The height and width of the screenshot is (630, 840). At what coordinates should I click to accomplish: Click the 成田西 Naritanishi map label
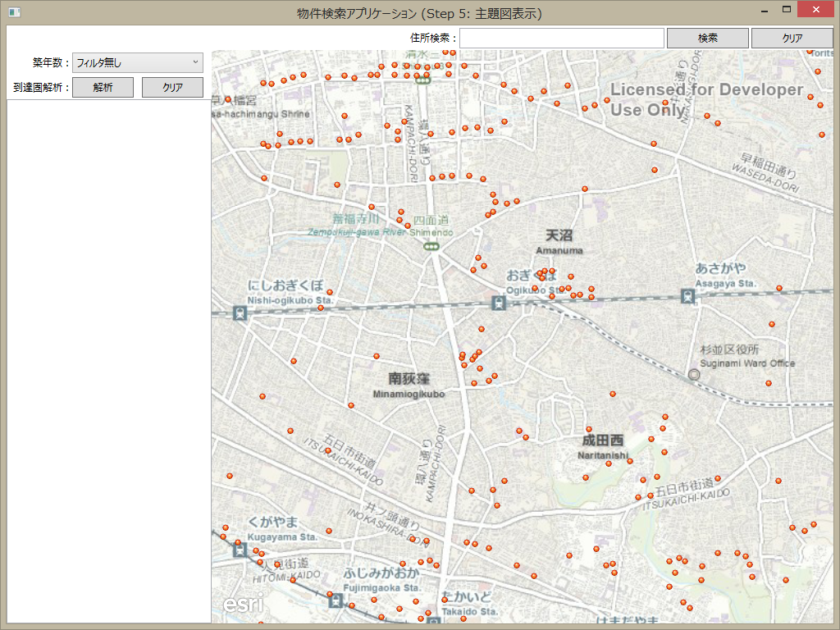point(603,447)
